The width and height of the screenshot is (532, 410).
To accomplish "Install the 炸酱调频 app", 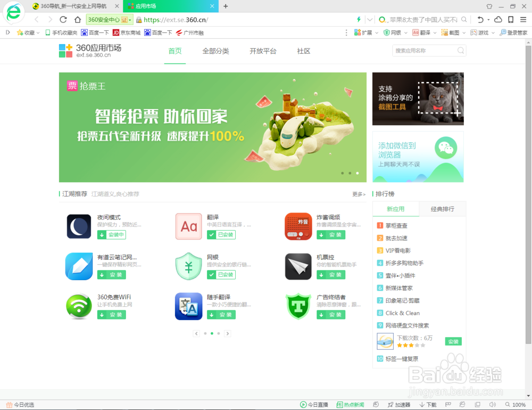I will click(331, 235).
